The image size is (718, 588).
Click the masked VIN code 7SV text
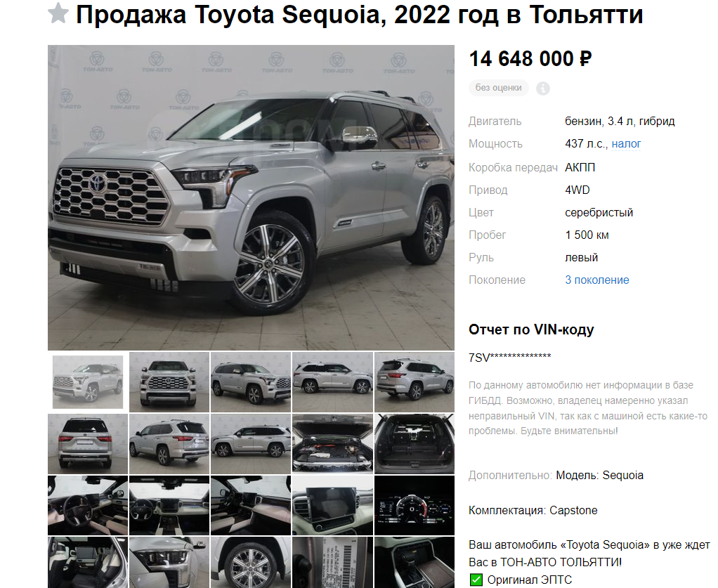pyautogui.click(x=509, y=357)
